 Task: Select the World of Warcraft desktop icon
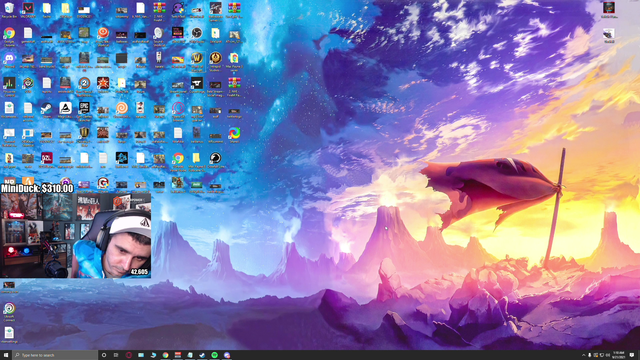click(x=197, y=61)
